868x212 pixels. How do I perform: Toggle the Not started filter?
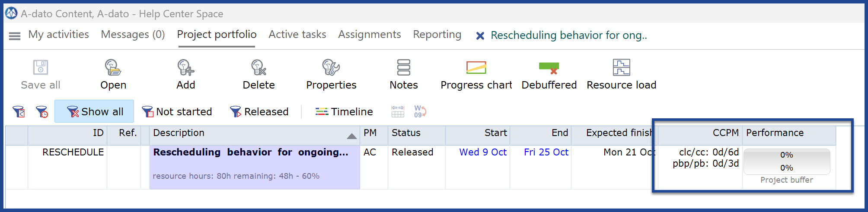coord(176,112)
